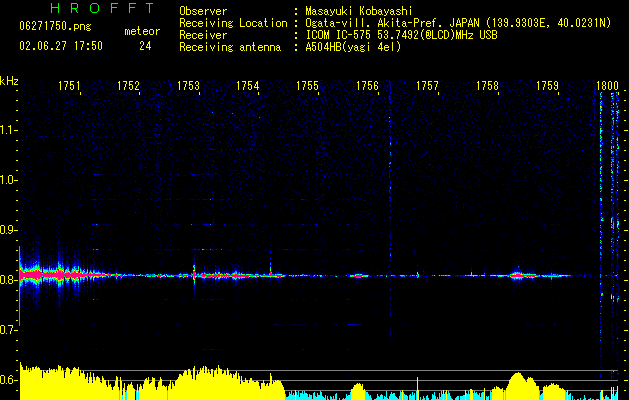Click the 0.6 kHz axis label
This screenshot has width=629, height=400.
coord(8,380)
